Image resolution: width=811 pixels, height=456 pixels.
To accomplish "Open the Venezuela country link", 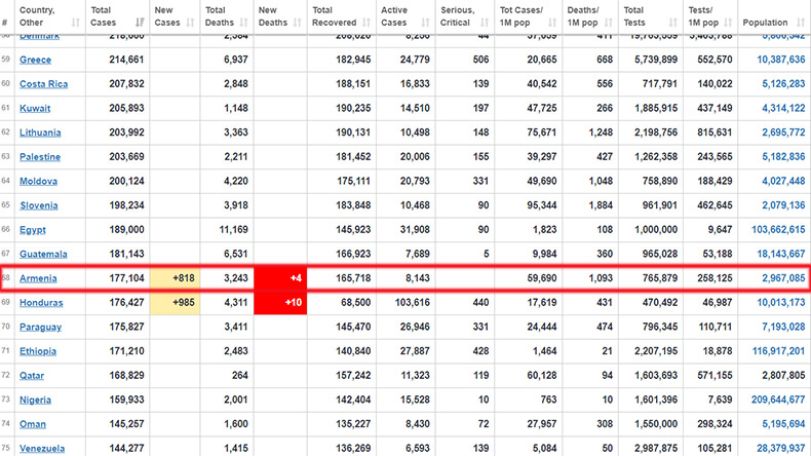I will (42, 449).
